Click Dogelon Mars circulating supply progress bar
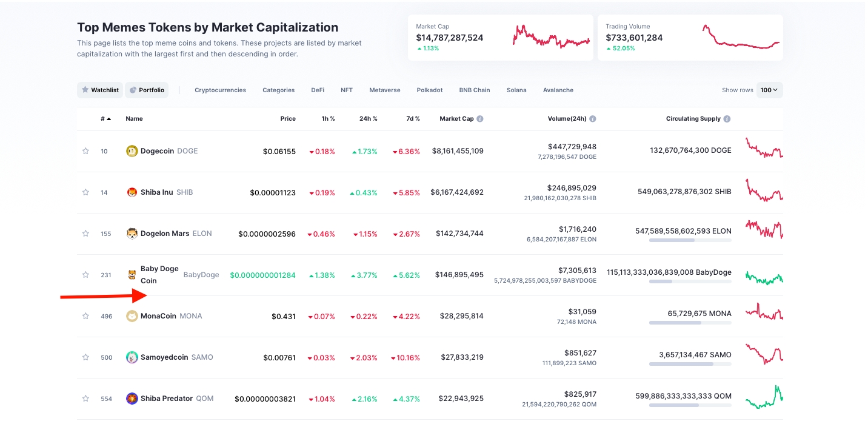868x421 pixels. coord(690,240)
